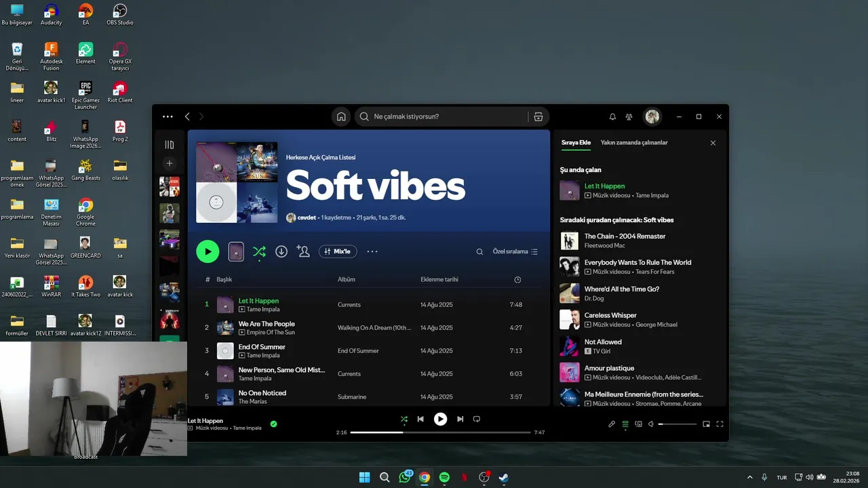Open the three-dot Spotify app menu
Screen dimensions: 868x488
click(167, 117)
